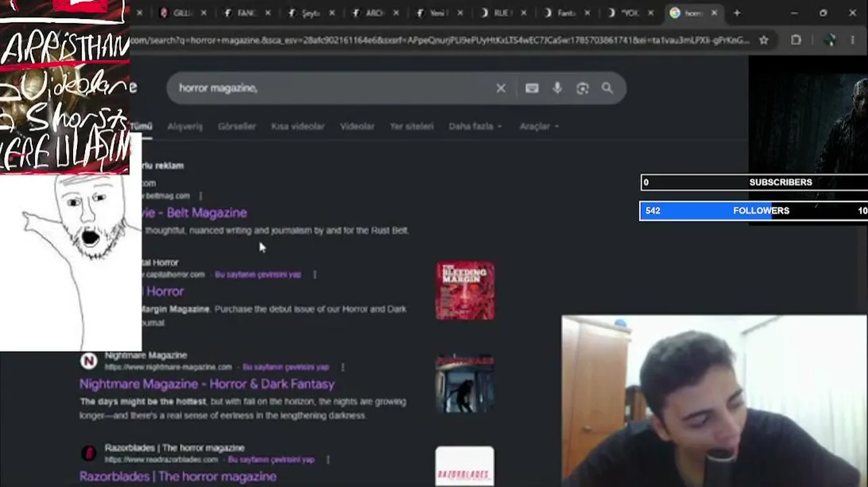This screenshot has height=487, width=868.
Task: Open more options for the capitalhorror.com result
Action: 314,275
